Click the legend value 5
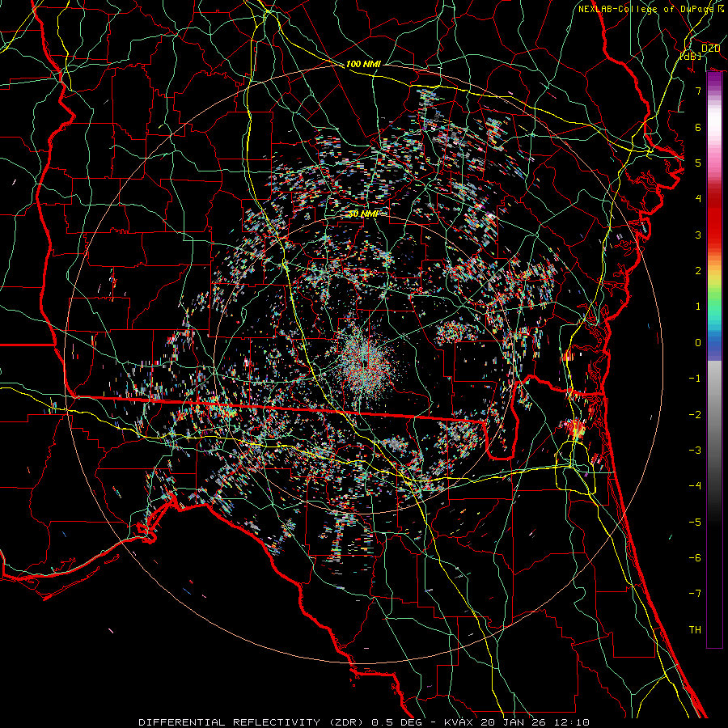The height and width of the screenshot is (728, 728). (698, 163)
